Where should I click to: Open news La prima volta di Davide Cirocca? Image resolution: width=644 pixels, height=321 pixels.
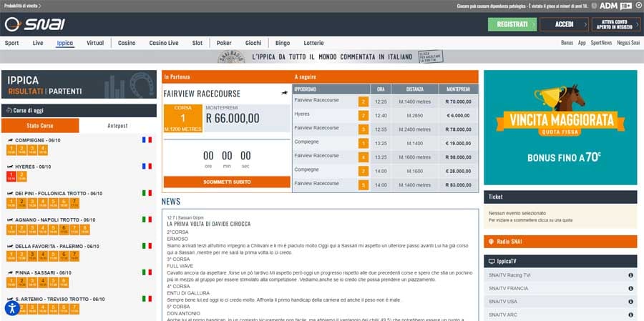click(x=209, y=224)
